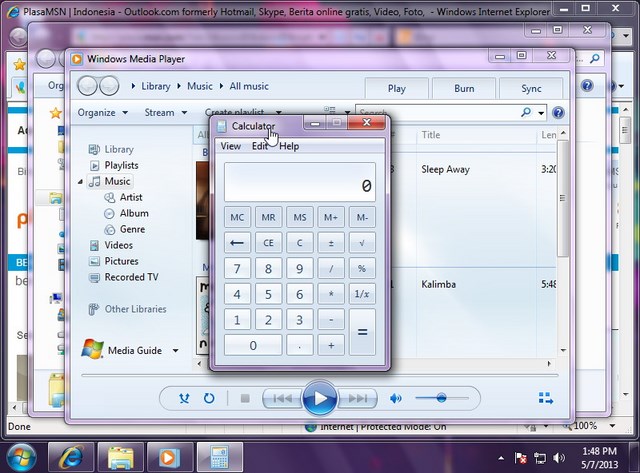Click the calculator backspace arrow button
640x473 pixels.
pyautogui.click(x=237, y=243)
